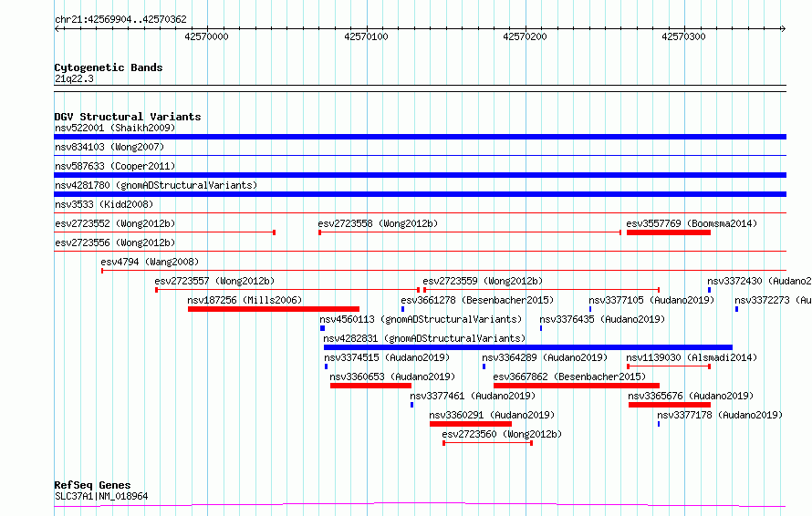812x516 pixels.
Task: Click the nsv522001 (Shaikh2009) variant label
Action: tap(115, 128)
